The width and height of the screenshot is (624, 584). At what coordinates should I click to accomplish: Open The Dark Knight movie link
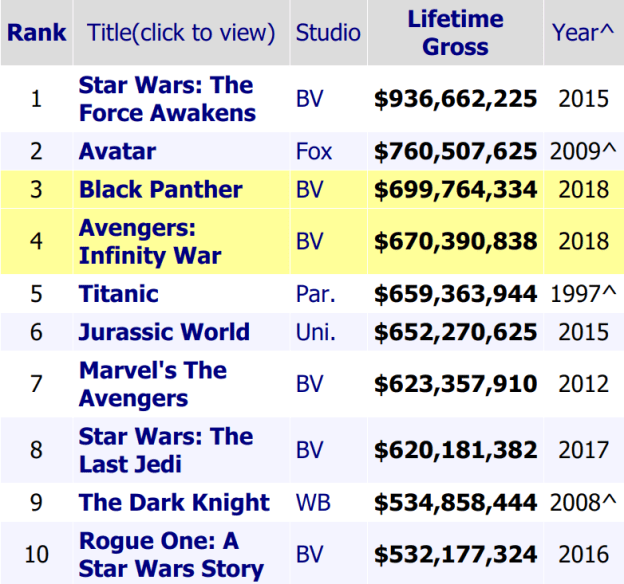(174, 503)
